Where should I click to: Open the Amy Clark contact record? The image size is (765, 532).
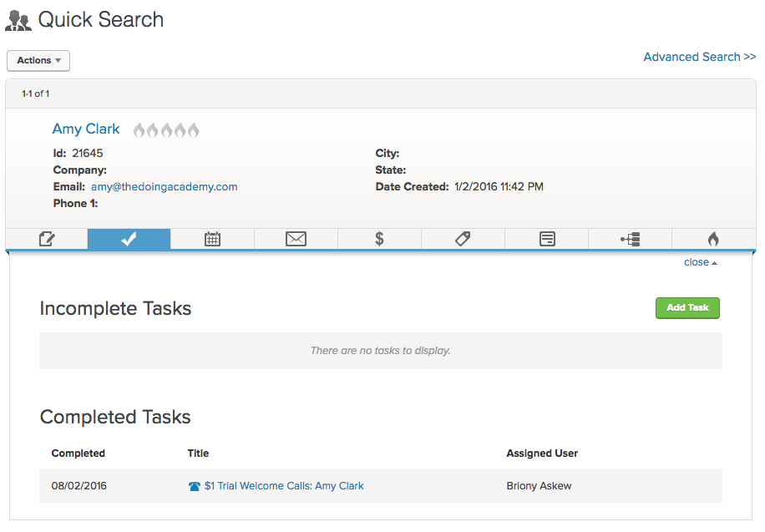click(x=86, y=129)
